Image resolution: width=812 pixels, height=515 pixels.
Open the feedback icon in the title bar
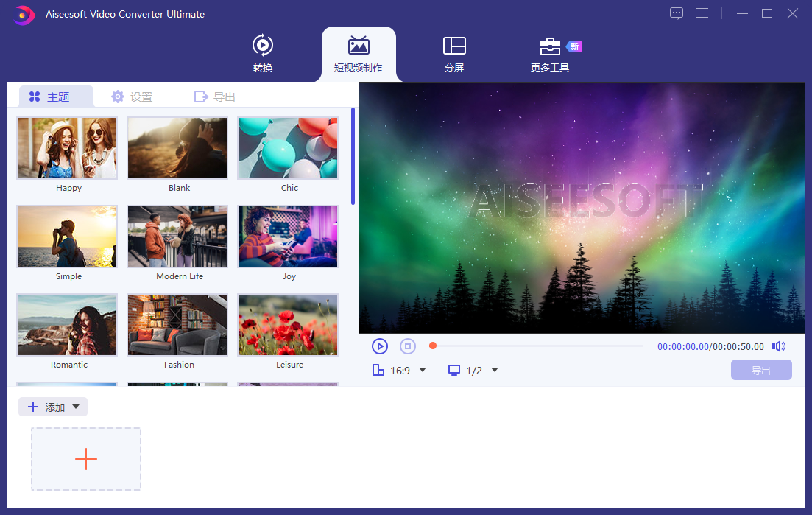676,13
